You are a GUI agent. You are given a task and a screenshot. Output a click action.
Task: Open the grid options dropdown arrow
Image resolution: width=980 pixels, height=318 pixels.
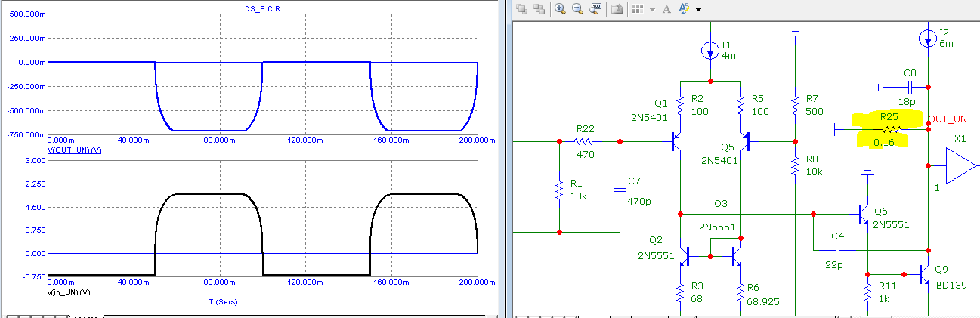tap(651, 10)
